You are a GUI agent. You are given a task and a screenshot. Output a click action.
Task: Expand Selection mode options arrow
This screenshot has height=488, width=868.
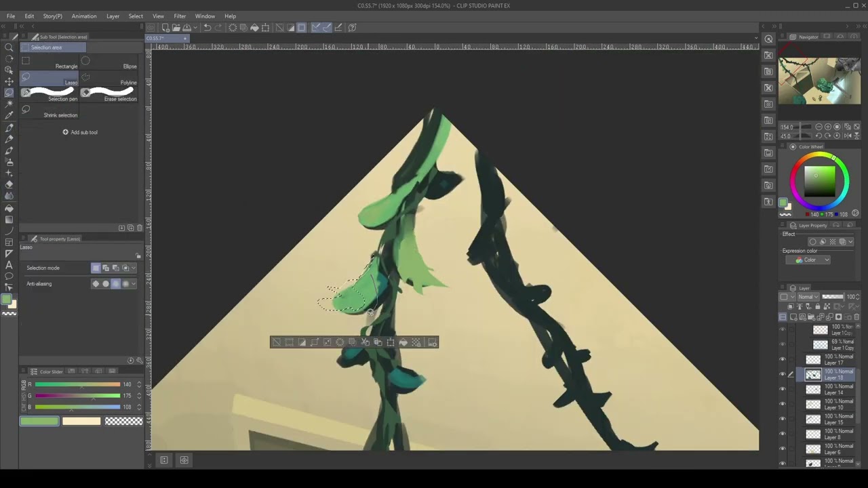click(133, 268)
